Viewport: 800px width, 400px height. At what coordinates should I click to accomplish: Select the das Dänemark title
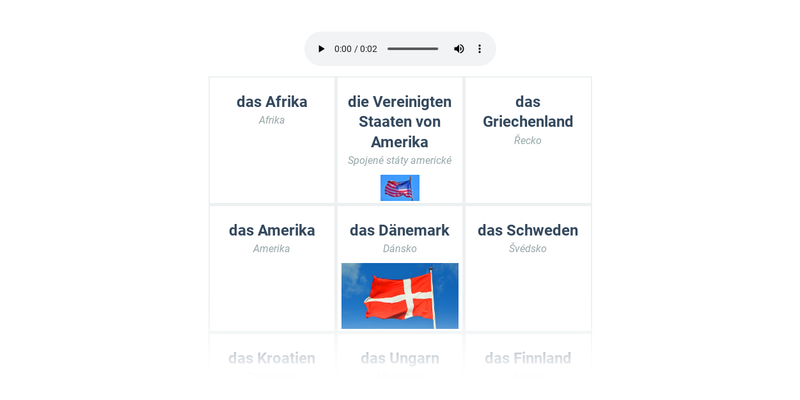click(400, 230)
